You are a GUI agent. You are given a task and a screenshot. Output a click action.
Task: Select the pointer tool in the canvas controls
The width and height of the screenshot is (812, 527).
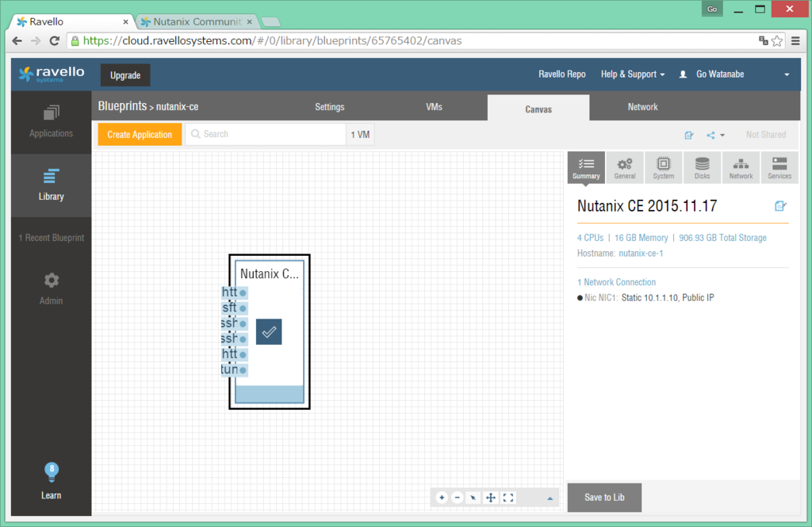[473, 498]
